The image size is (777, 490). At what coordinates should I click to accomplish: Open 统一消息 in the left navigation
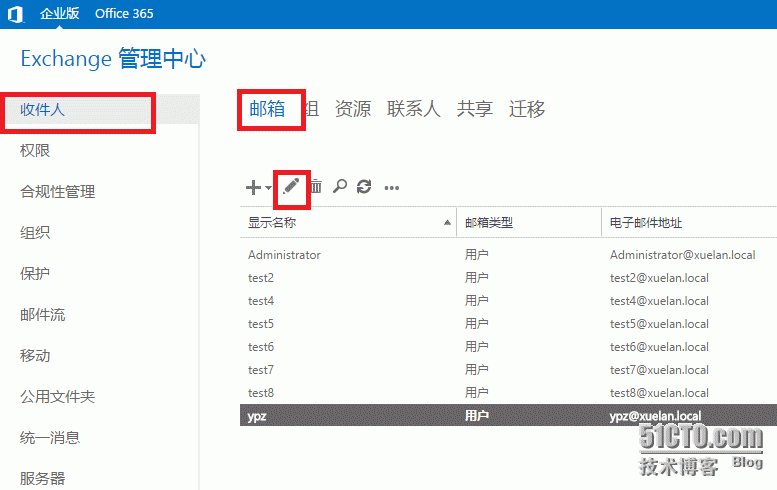(50, 437)
